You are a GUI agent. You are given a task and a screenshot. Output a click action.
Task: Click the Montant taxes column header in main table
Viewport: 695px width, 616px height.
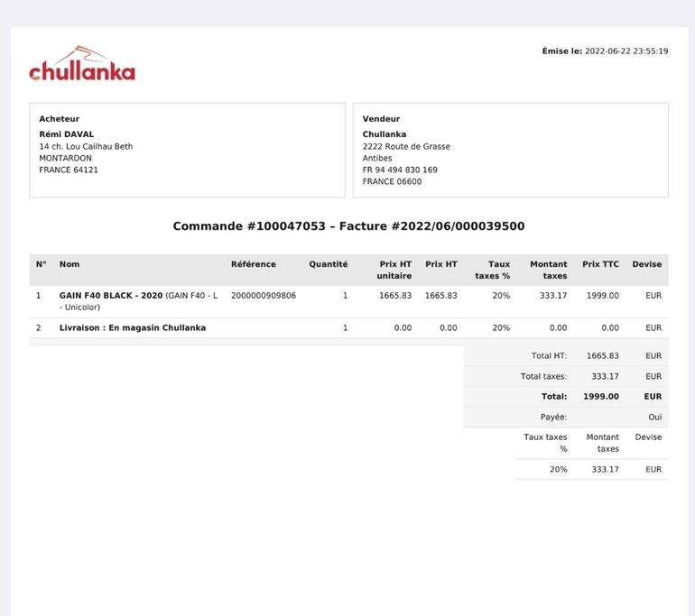click(x=549, y=270)
